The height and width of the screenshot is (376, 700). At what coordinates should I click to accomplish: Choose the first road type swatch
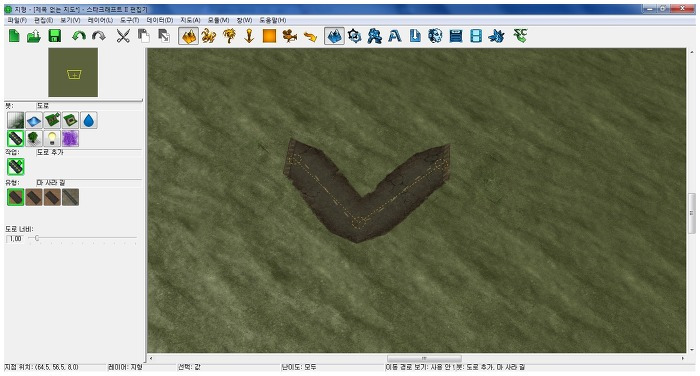[x=16, y=197]
